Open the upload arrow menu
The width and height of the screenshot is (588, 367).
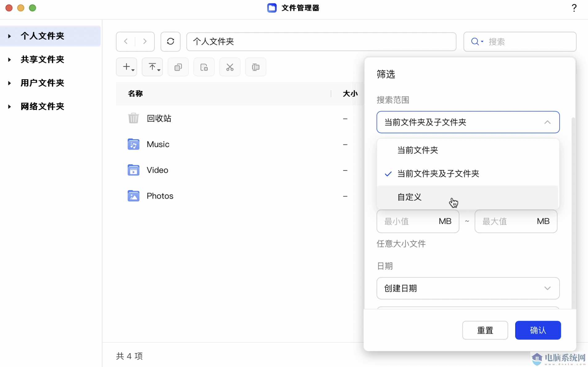coord(152,67)
